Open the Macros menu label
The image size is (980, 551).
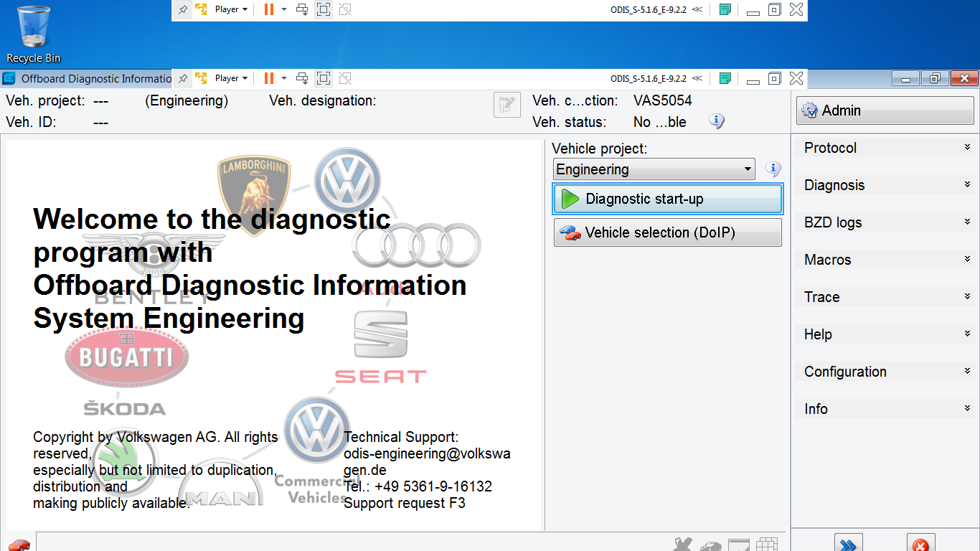point(827,260)
